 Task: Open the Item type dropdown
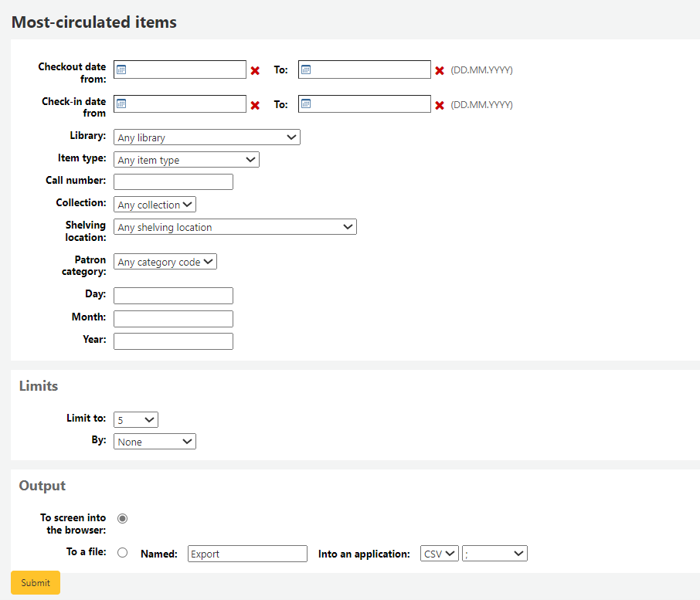(185, 159)
